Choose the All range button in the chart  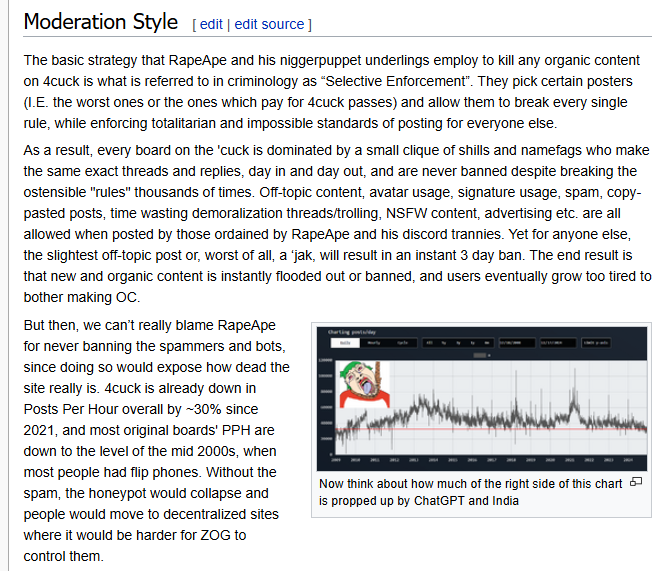(429, 343)
